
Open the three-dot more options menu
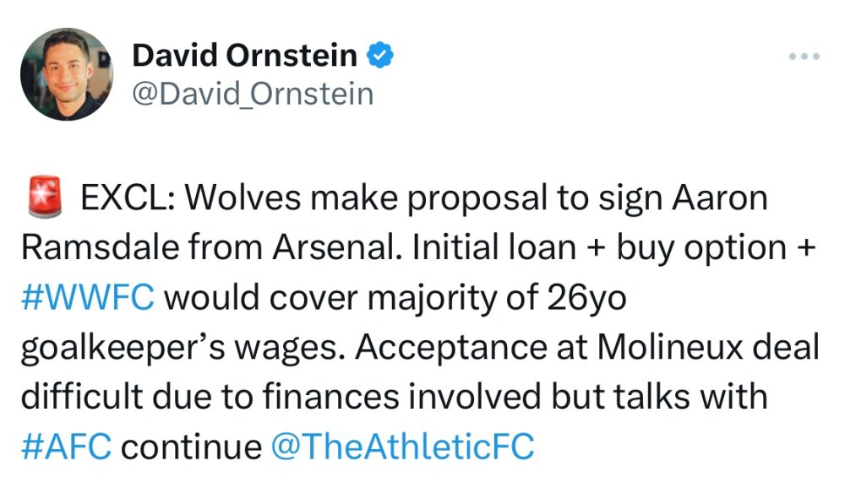point(804,57)
